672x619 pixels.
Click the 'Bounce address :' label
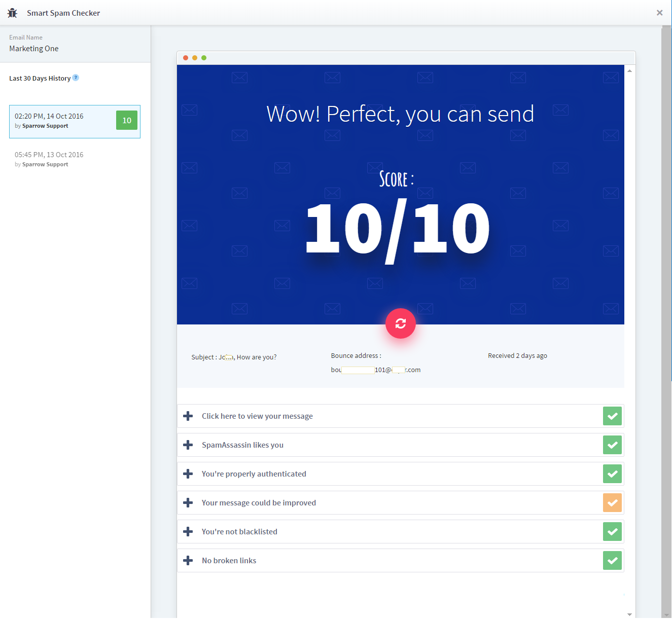(x=356, y=356)
